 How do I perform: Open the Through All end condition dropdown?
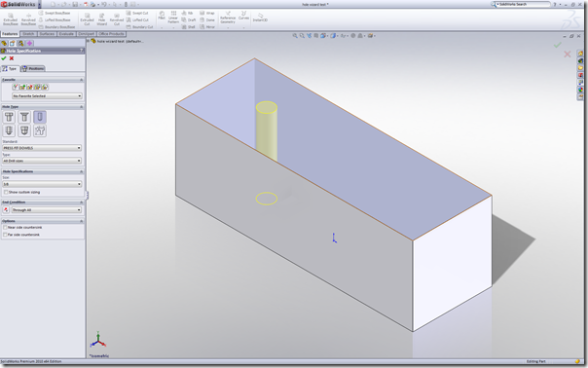point(47,210)
